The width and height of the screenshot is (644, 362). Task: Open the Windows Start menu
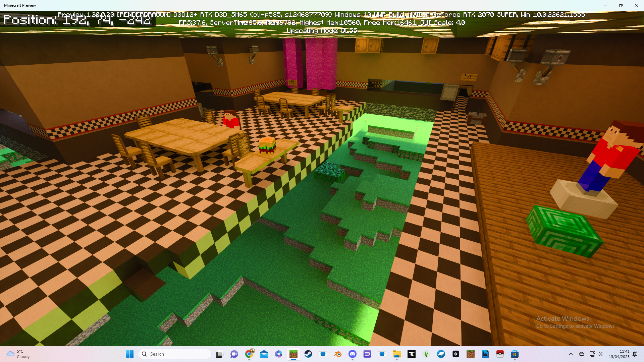(x=129, y=354)
